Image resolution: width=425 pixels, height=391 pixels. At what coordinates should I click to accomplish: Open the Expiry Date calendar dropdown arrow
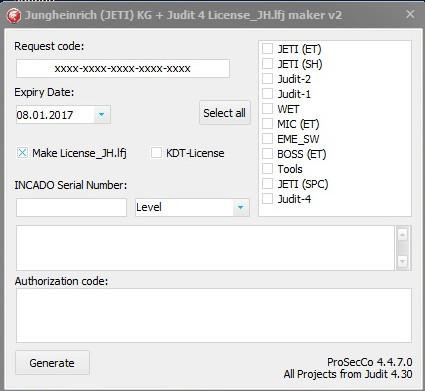pyautogui.click(x=102, y=115)
